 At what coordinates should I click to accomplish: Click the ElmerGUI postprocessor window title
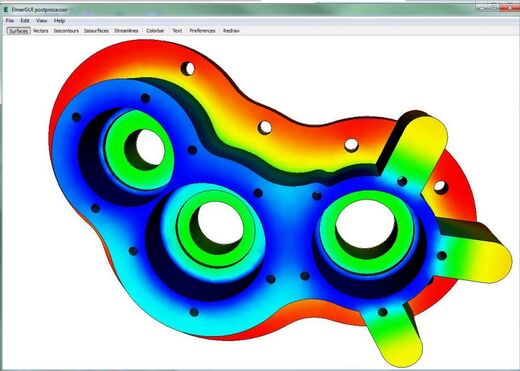pyautogui.click(x=39, y=10)
